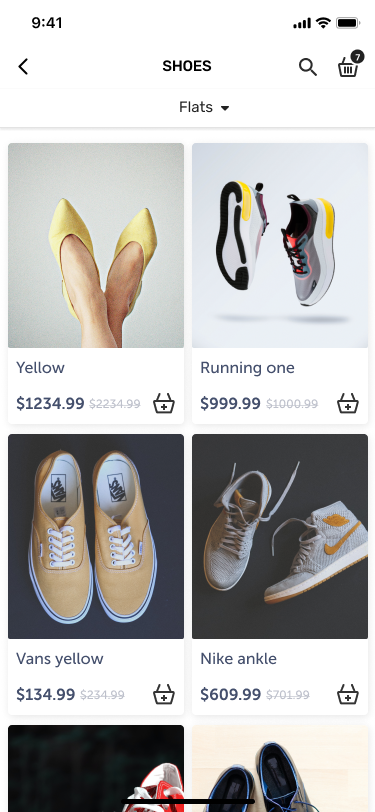The image size is (375, 812).
Task: Select the Vans yellow product name
Action: (x=60, y=659)
